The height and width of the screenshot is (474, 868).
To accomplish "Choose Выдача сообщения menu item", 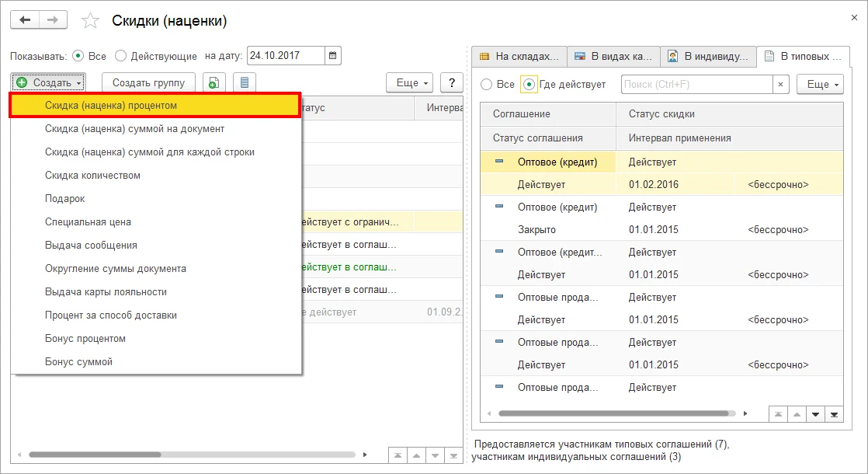I will coord(155,245).
